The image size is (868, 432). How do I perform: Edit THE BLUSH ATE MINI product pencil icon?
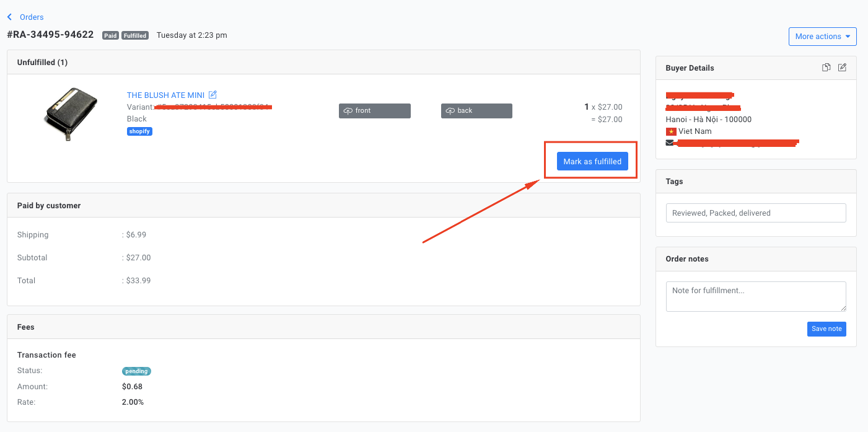point(213,95)
